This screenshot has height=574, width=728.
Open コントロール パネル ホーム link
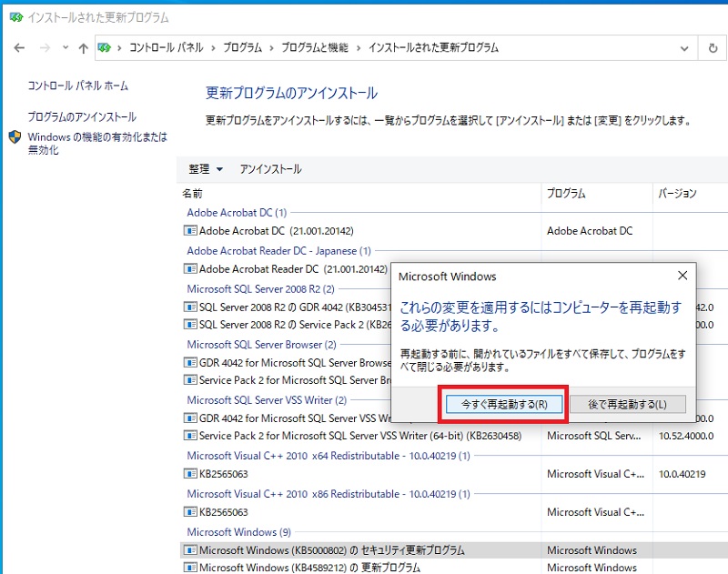tap(78, 86)
